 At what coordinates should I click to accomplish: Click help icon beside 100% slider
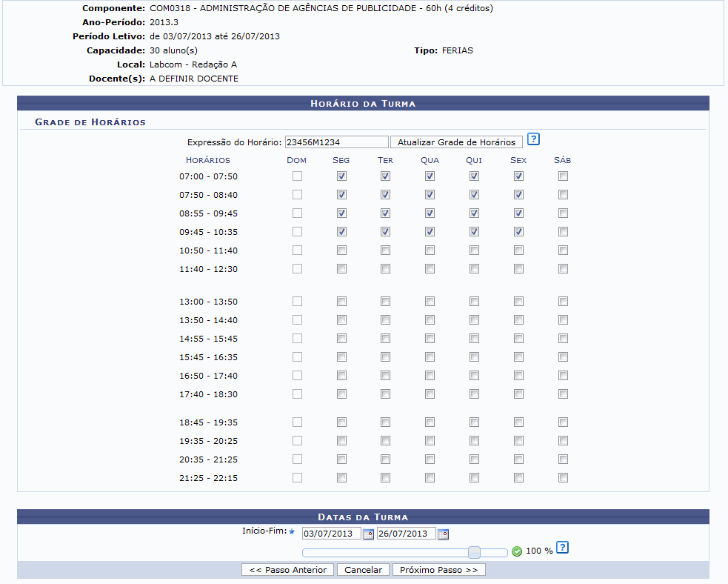click(562, 548)
